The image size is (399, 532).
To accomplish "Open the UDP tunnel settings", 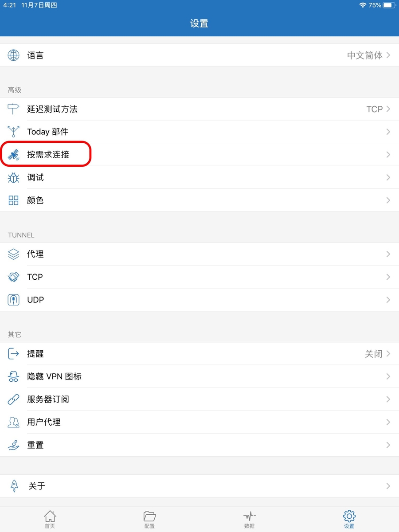I will (199, 300).
